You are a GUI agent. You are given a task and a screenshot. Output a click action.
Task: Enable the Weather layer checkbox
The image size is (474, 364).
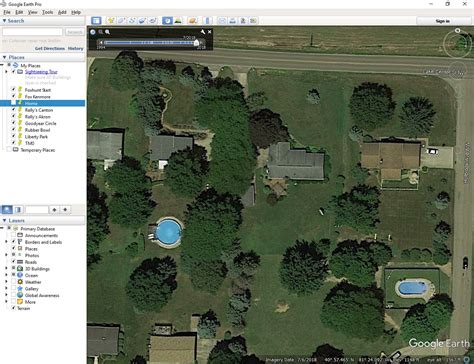13,282
